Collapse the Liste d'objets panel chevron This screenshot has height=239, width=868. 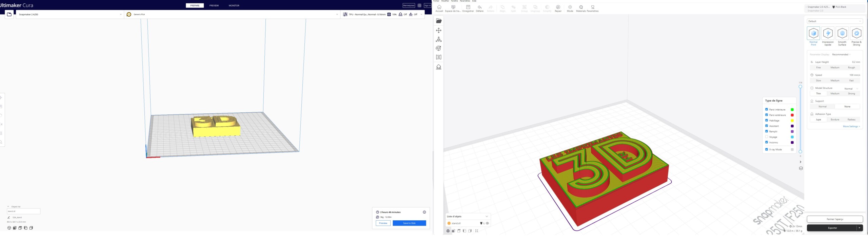(x=487, y=217)
